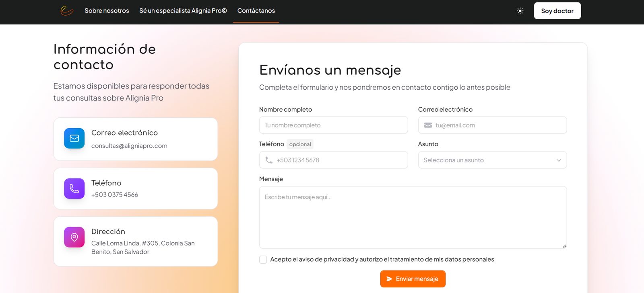Open the Selecciona un asunto dropdown
The image size is (644, 293).
coord(492,160)
